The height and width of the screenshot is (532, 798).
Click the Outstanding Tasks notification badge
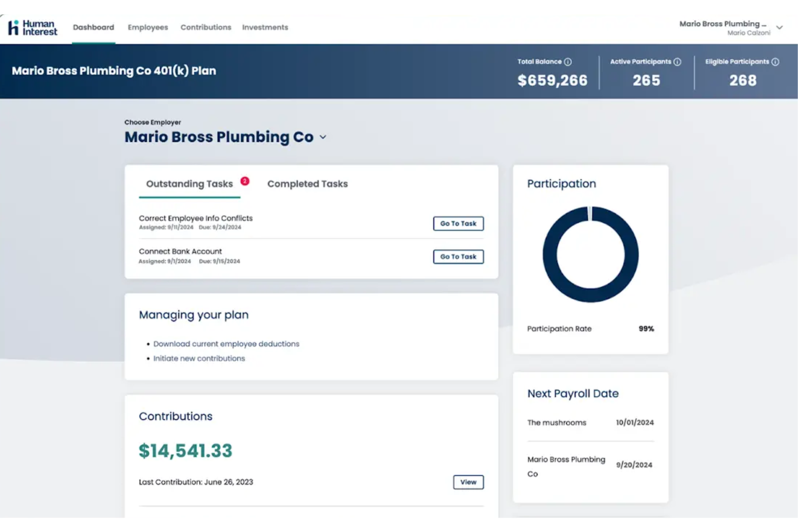[244, 182]
